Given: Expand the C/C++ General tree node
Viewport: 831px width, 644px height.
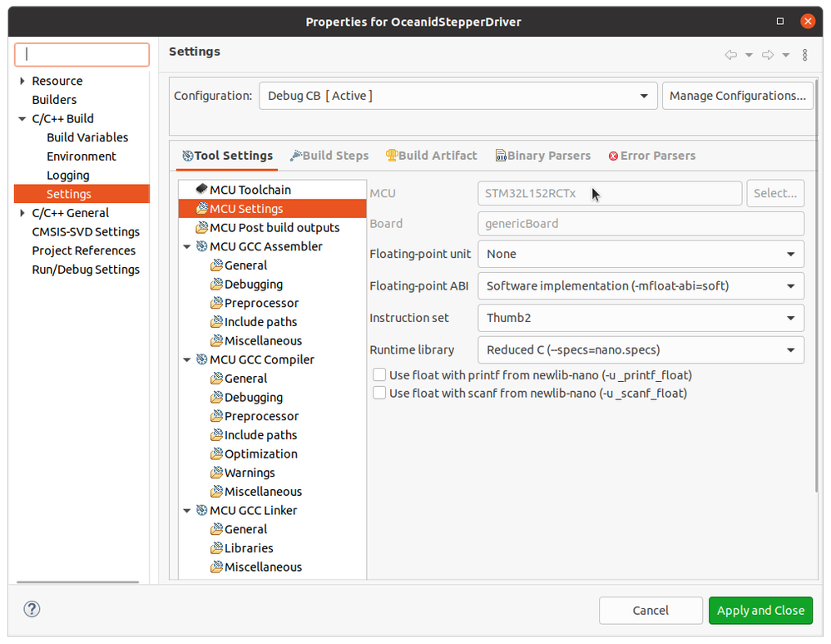Looking at the screenshot, I should 22,212.
